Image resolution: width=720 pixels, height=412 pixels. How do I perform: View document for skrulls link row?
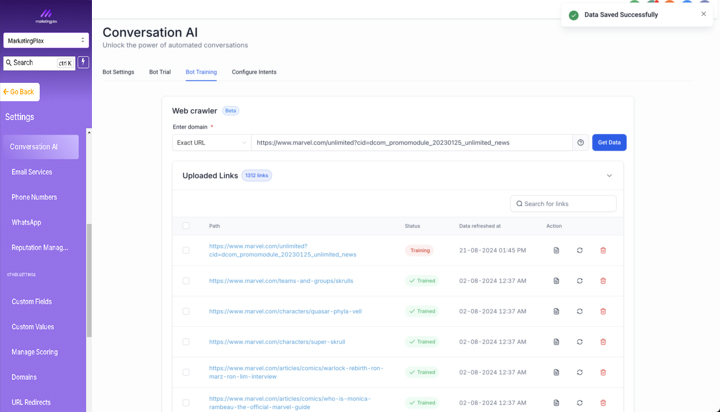pos(556,281)
